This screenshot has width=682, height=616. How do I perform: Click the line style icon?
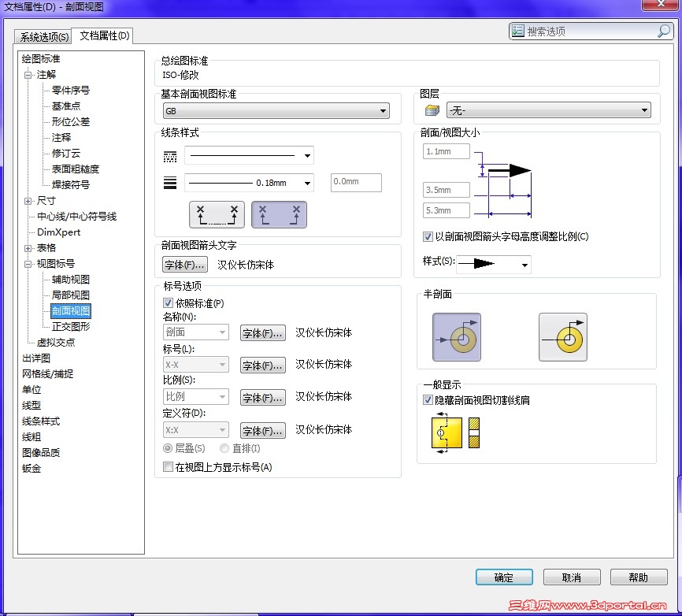(170, 157)
